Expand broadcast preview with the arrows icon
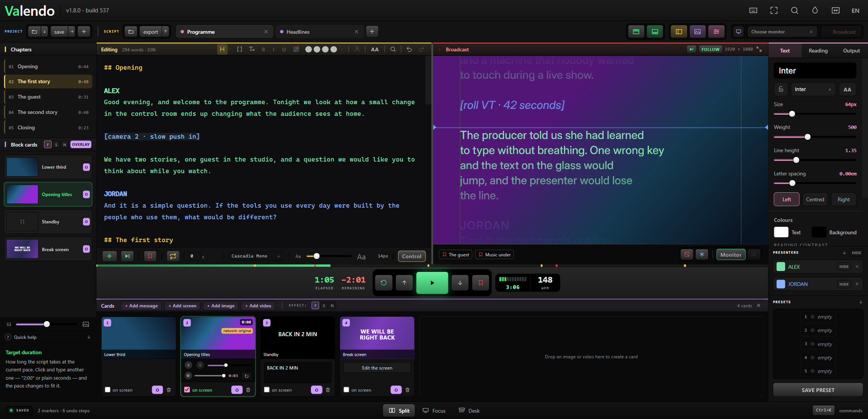Viewport: 868px width, 419px height. [x=759, y=49]
